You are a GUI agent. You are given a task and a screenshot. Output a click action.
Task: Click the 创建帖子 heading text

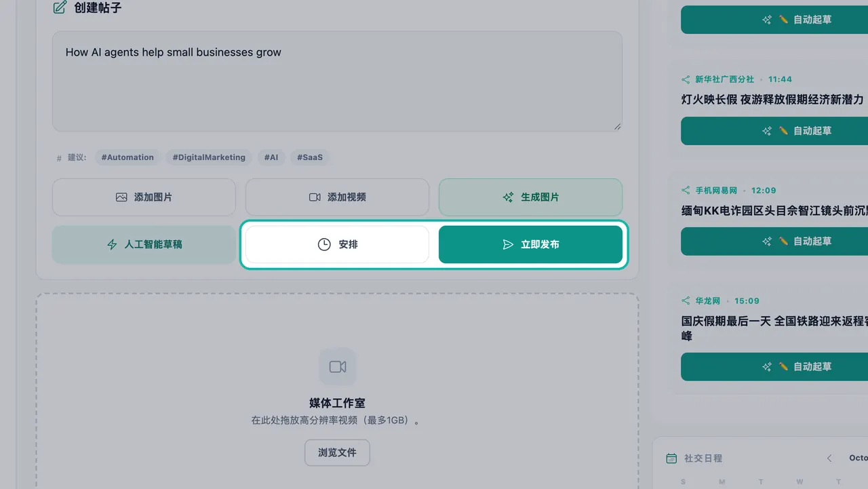[x=98, y=8]
